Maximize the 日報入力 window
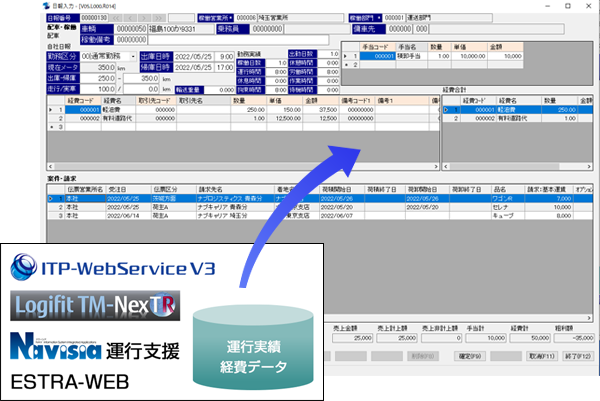 coord(568,6)
